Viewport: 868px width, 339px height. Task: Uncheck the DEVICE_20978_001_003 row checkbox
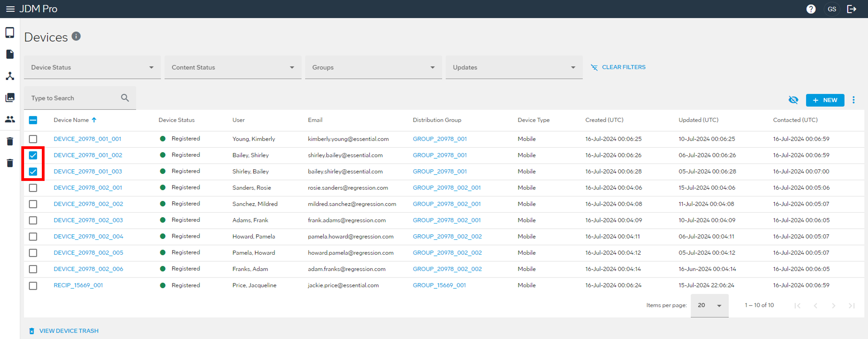click(x=33, y=172)
